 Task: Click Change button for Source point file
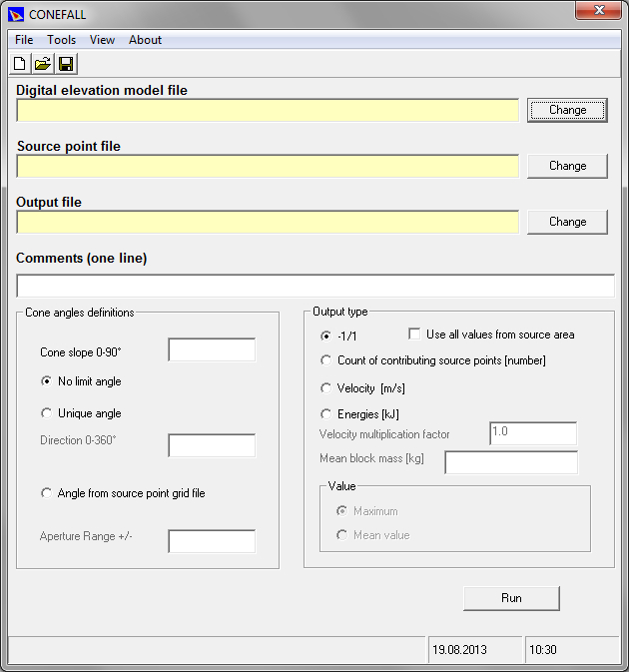tap(567, 166)
